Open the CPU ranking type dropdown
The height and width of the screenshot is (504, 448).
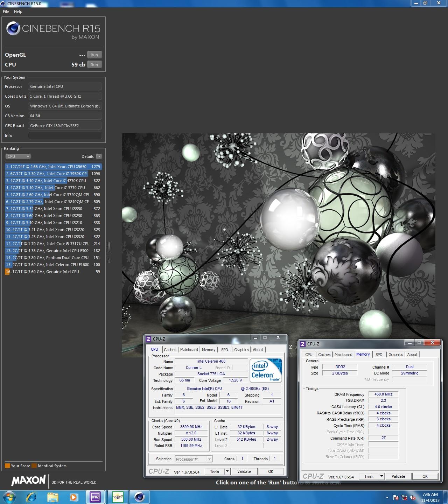[x=18, y=156]
